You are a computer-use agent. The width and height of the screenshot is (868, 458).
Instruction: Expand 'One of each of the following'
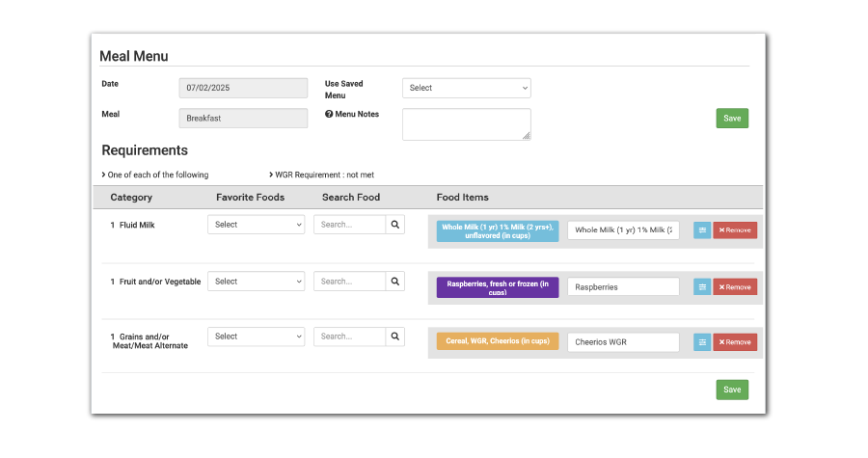155,175
